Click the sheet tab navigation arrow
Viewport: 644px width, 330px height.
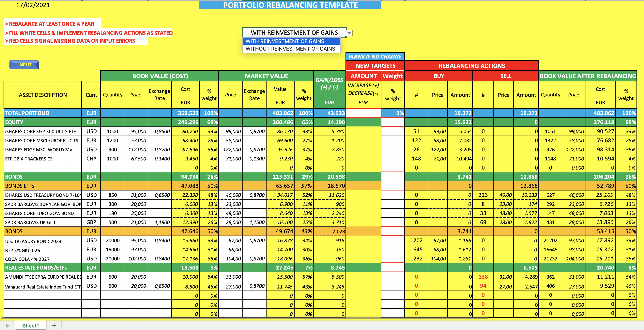click(8, 326)
